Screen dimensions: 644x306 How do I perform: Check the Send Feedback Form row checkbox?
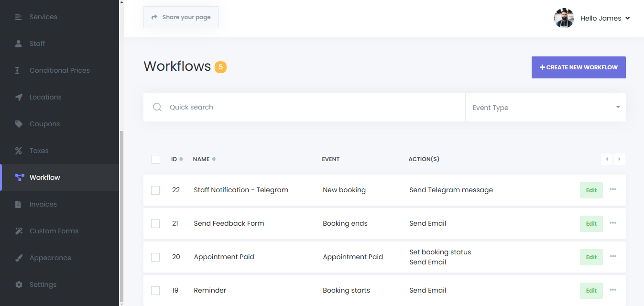point(155,223)
